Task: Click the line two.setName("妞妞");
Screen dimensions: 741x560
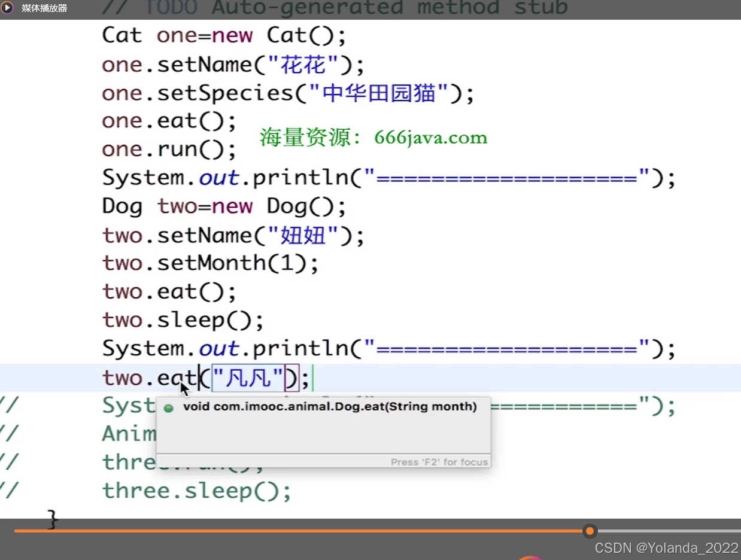Action: point(233,235)
